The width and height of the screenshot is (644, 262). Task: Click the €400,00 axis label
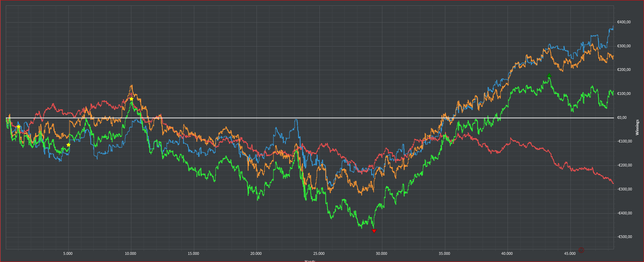(624, 22)
